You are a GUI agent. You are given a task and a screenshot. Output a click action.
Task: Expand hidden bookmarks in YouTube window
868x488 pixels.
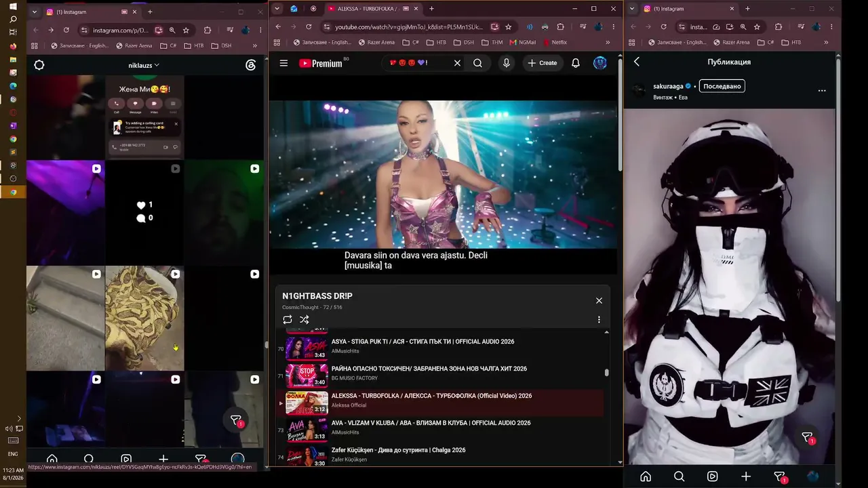608,42
